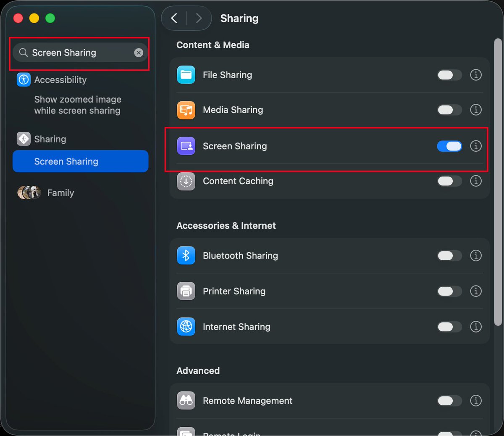
Task: Clear the search field text
Action: click(x=139, y=53)
